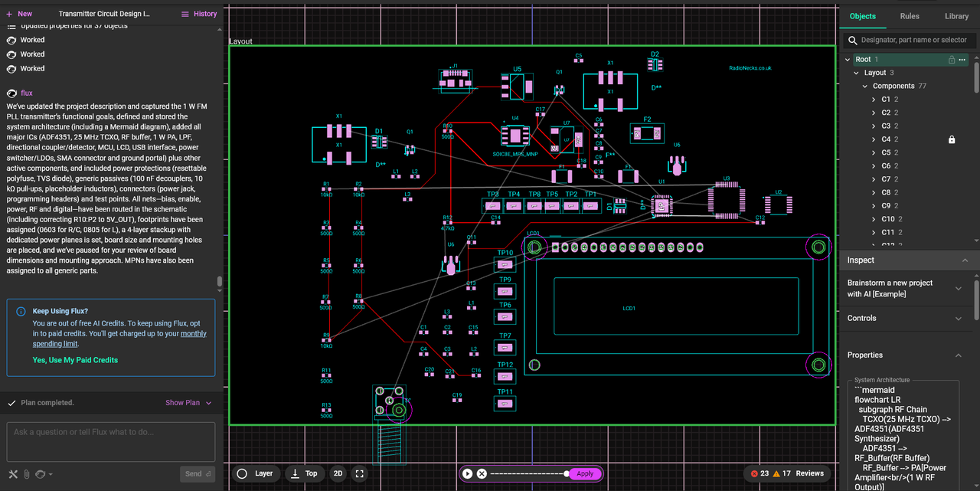The height and width of the screenshot is (491, 980).
Task: Toggle the 2D view mode button
Action: coord(338,473)
